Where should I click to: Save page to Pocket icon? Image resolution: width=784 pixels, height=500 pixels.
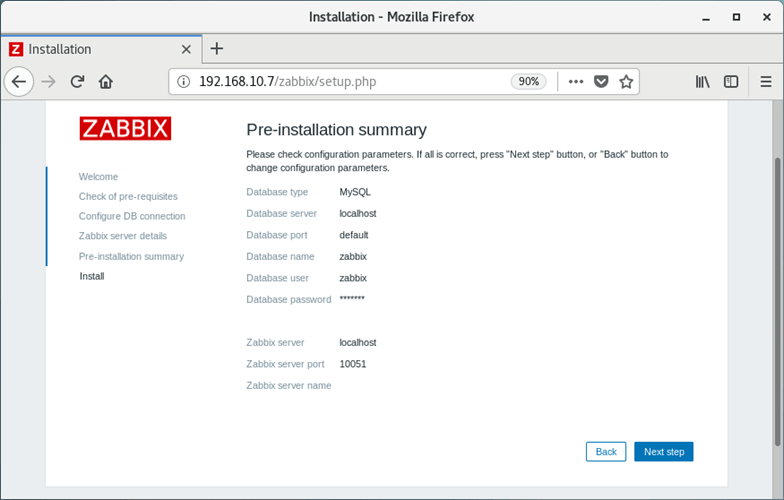coord(601,82)
